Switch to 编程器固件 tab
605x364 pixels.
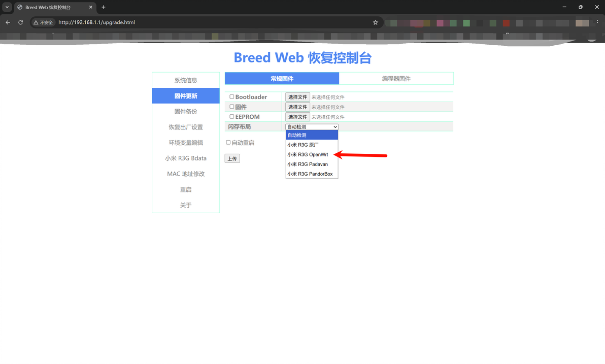(396, 78)
